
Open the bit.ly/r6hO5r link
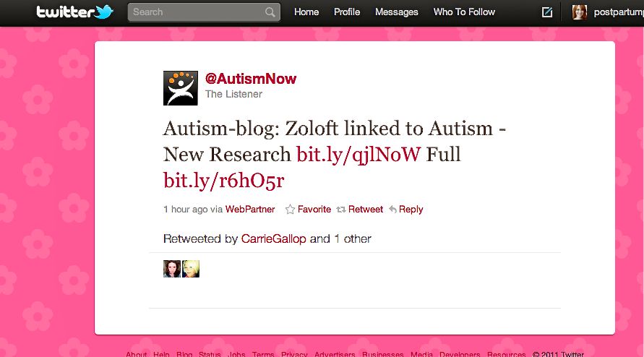pos(224,181)
